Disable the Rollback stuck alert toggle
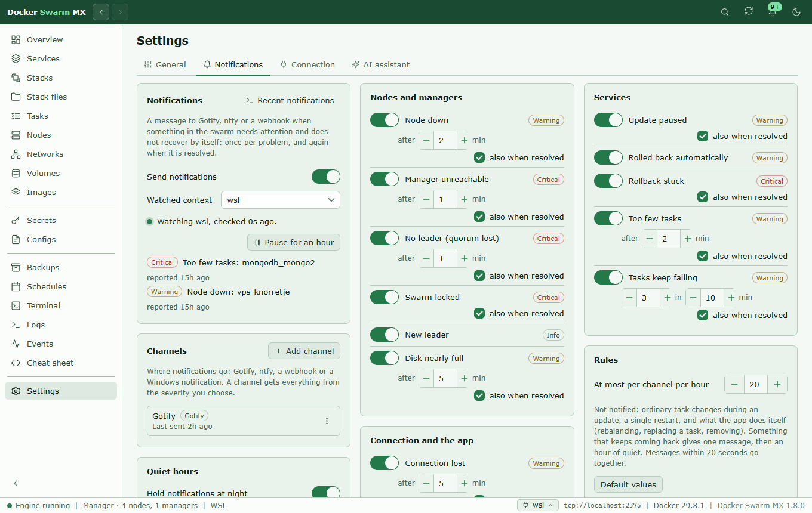 coord(608,181)
